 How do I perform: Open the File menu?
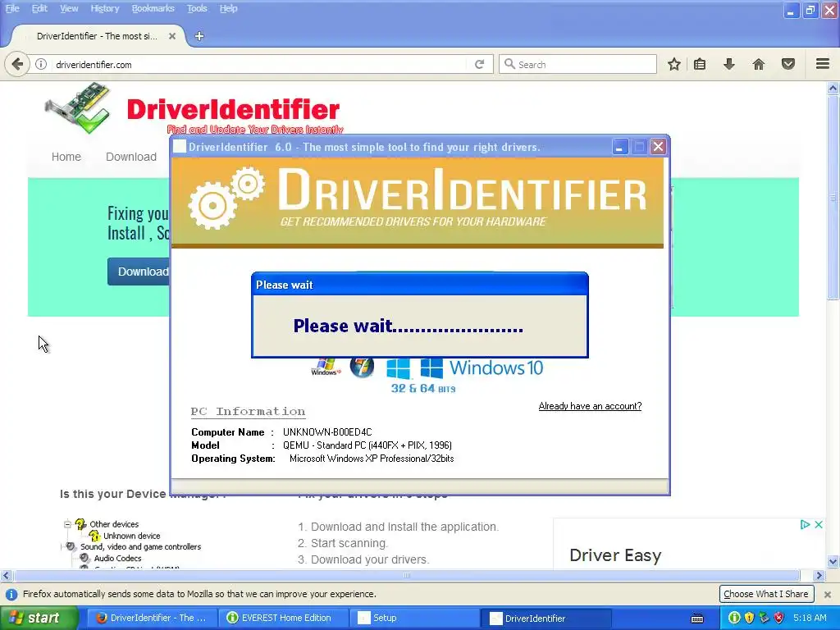[12, 8]
